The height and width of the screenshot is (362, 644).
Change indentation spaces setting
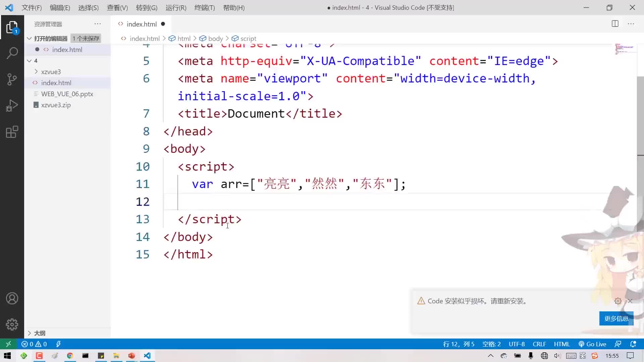tap(491, 344)
